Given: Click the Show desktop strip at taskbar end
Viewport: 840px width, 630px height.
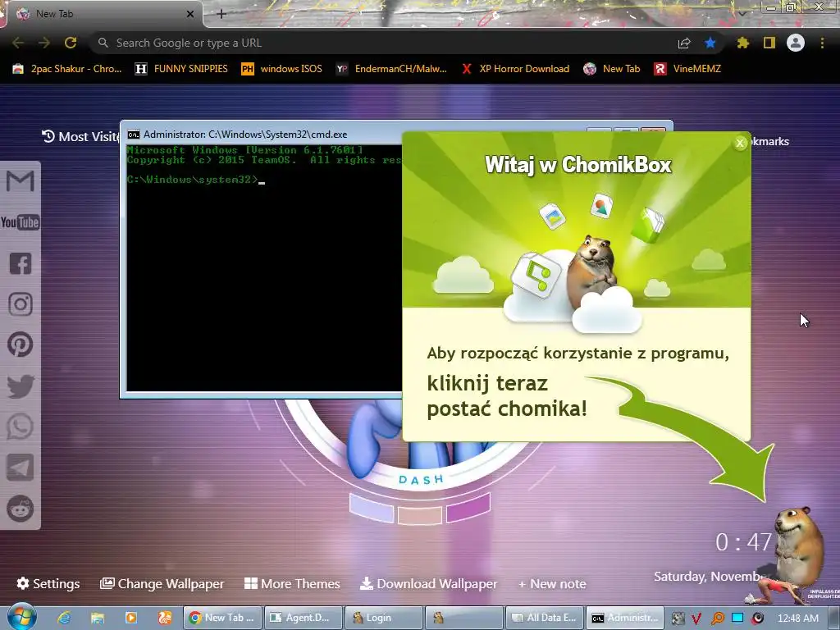Looking at the screenshot, I should coord(834,618).
